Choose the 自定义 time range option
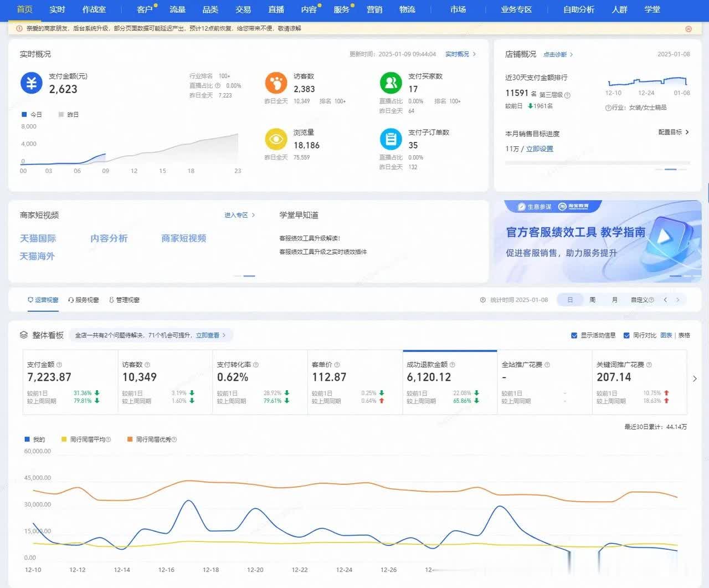709x588 pixels. tap(642, 300)
